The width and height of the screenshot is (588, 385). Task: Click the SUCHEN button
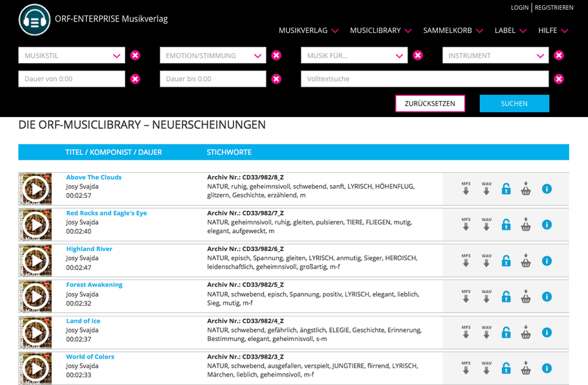pos(514,104)
